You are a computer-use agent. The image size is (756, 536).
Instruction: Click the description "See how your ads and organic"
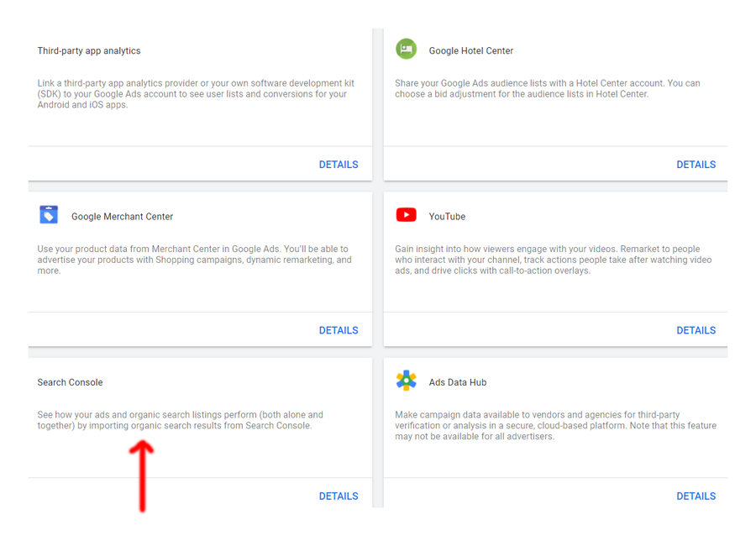pos(180,420)
